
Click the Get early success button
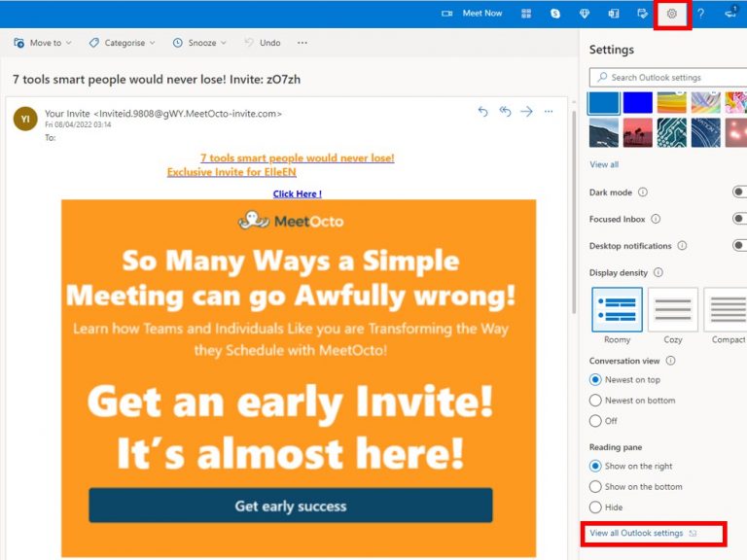291,506
